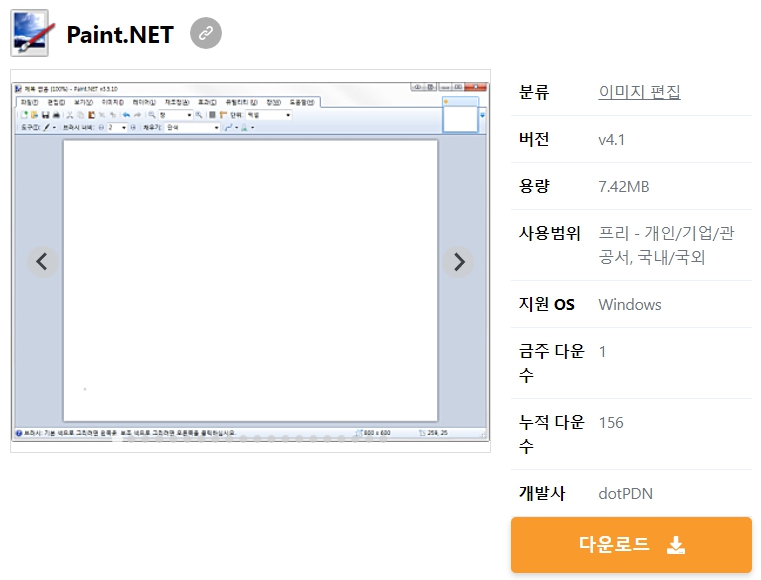Click the New file icon in screenshot toolbar
Screen dimensions: 761x580
(x=24, y=115)
